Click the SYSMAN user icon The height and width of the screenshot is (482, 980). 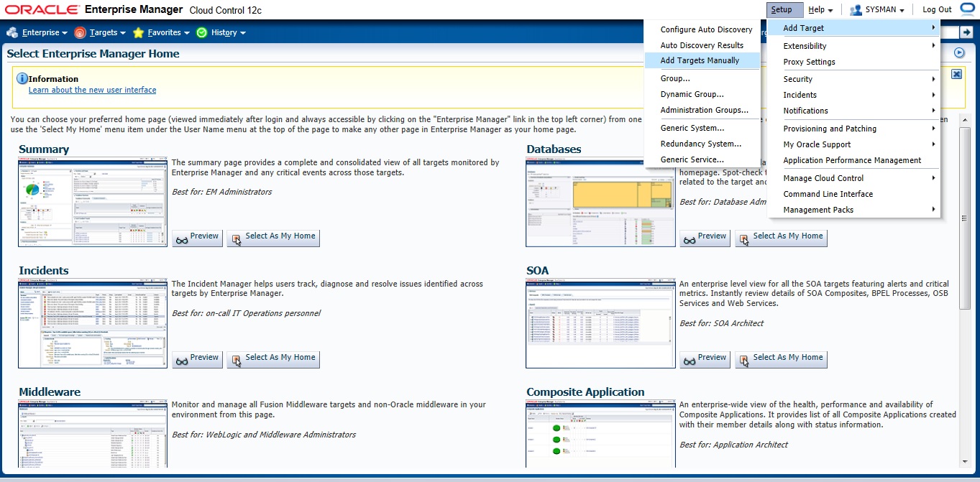[856, 10]
